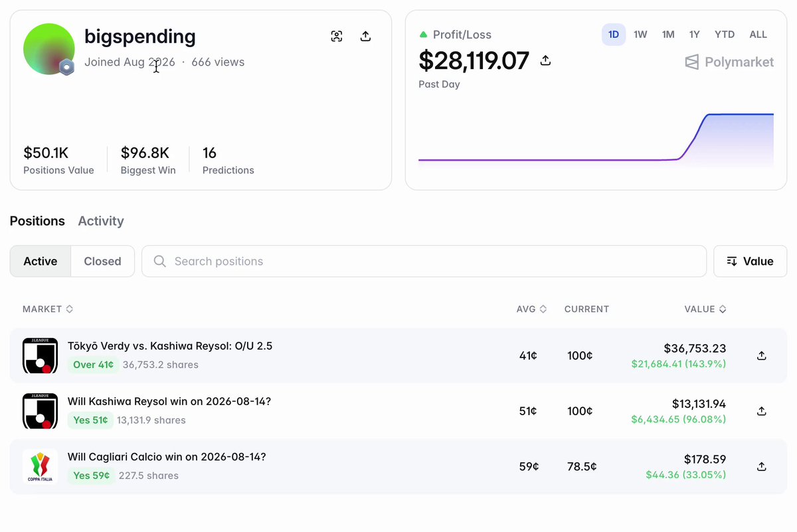
Task: Click the Polymarket logo in Profit/Loss card
Action: (729, 62)
